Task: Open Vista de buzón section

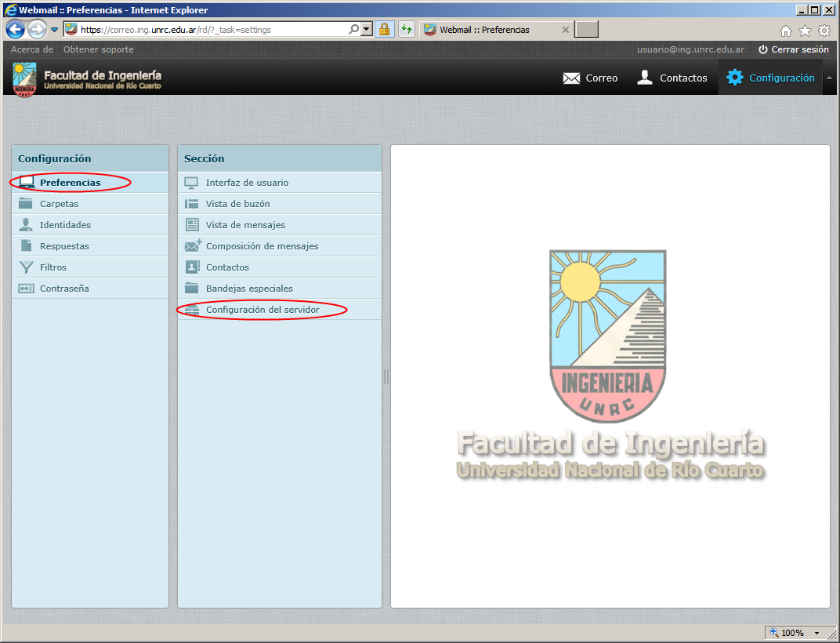Action: [x=280, y=204]
